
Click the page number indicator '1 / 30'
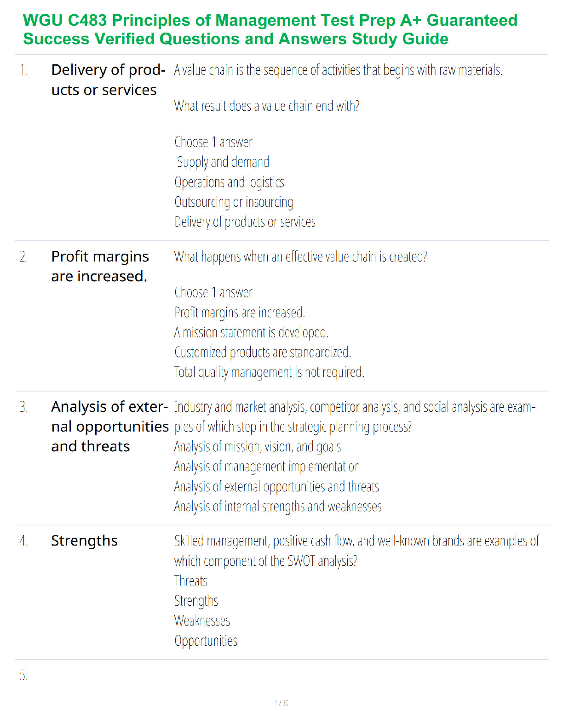pos(281,703)
